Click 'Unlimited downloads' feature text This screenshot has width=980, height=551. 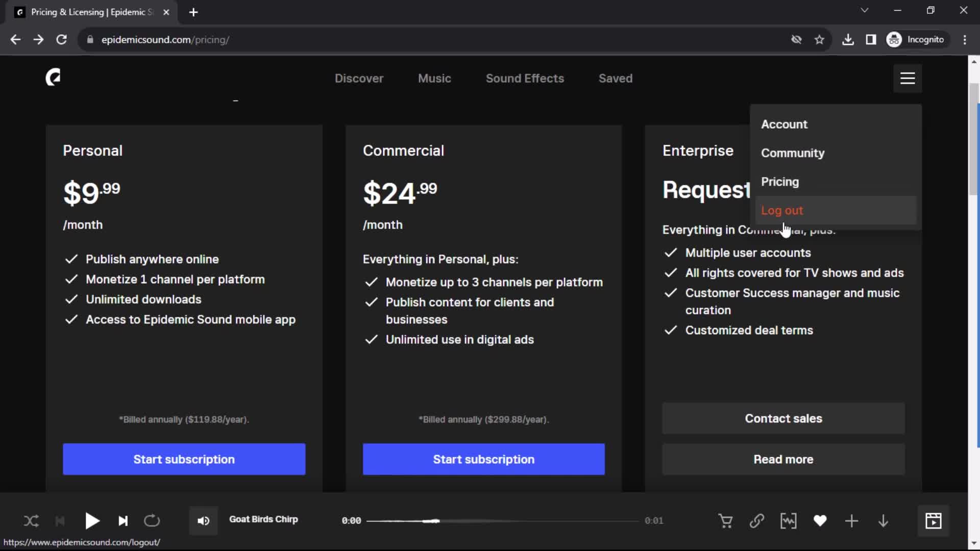coord(143,299)
